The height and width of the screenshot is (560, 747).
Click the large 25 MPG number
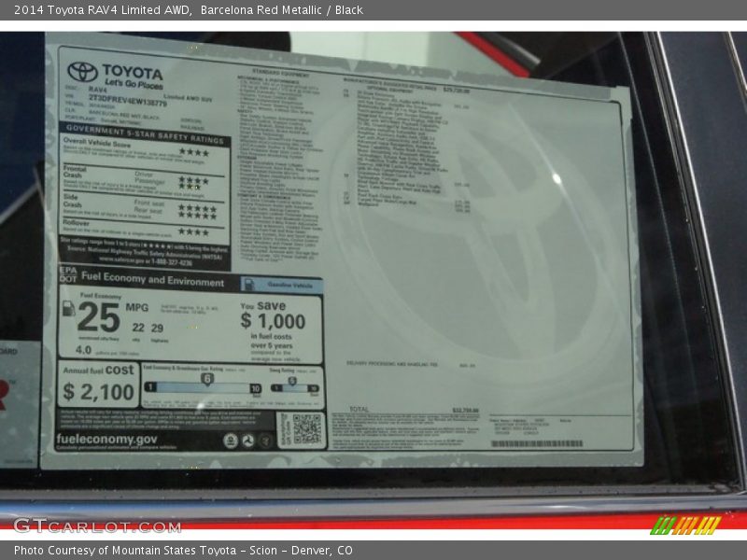pos(99,317)
